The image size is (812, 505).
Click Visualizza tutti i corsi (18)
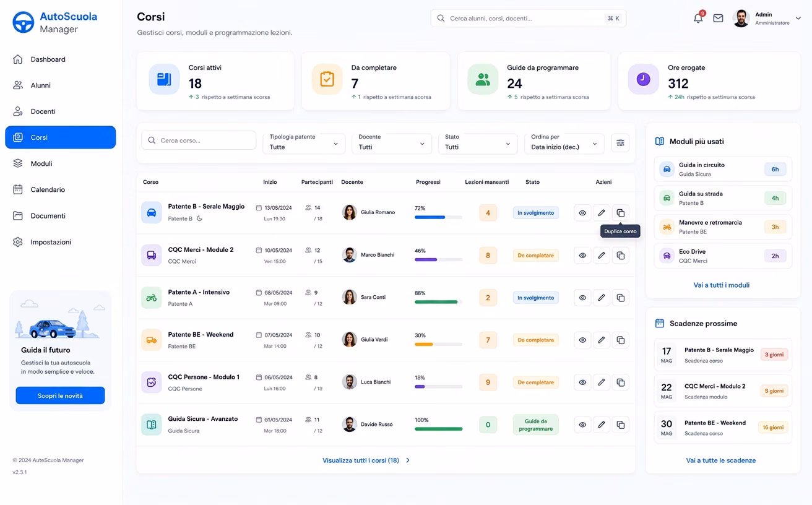(x=366, y=460)
